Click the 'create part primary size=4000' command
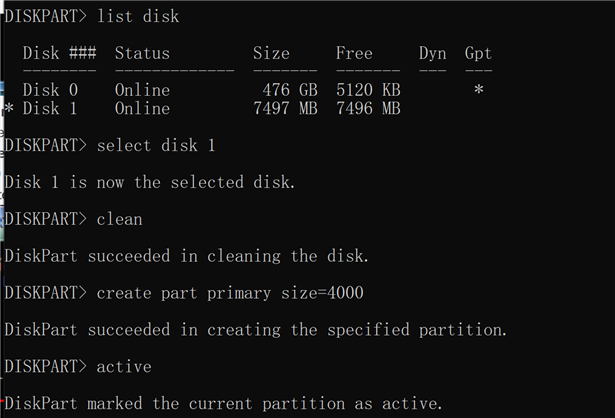Image resolution: width=615 pixels, height=418 pixels. point(230,293)
